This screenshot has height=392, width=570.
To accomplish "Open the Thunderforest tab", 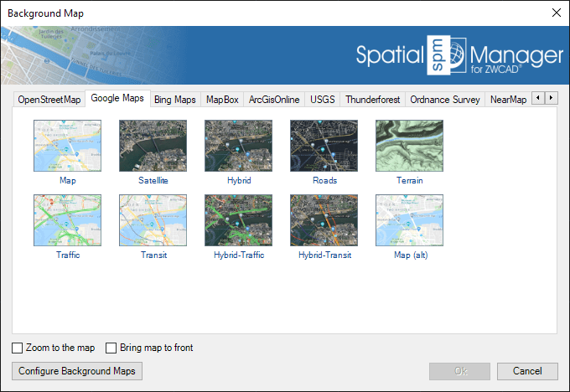I will [x=372, y=100].
